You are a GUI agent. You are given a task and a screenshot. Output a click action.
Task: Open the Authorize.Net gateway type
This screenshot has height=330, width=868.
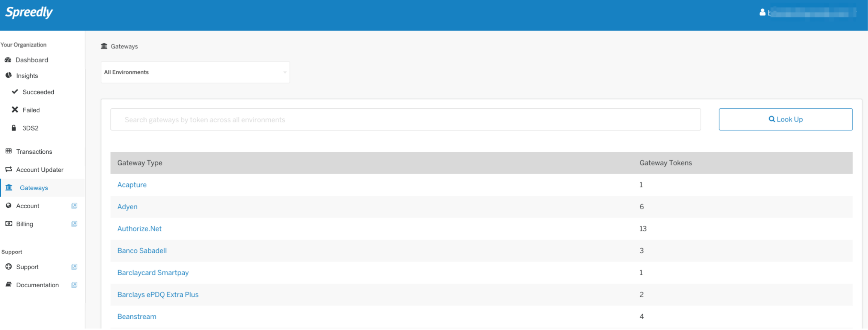tap(139, 228)
